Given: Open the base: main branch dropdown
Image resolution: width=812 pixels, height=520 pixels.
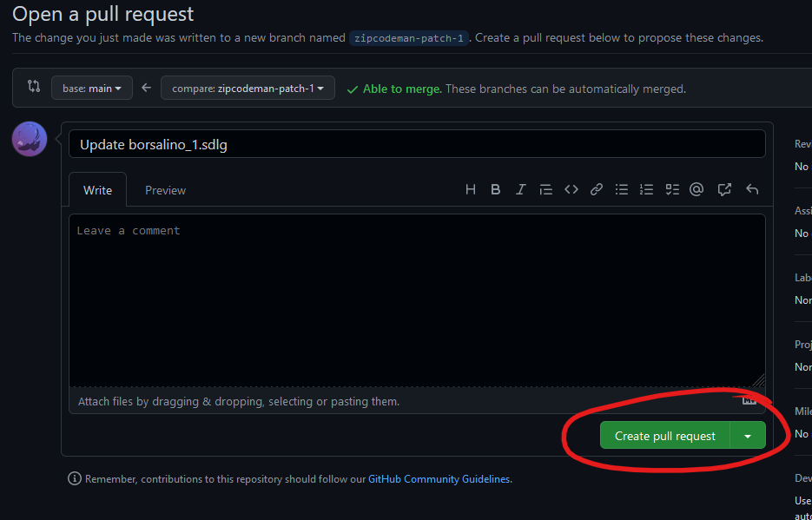Looking at the screenshot, I should click(92, 88).
